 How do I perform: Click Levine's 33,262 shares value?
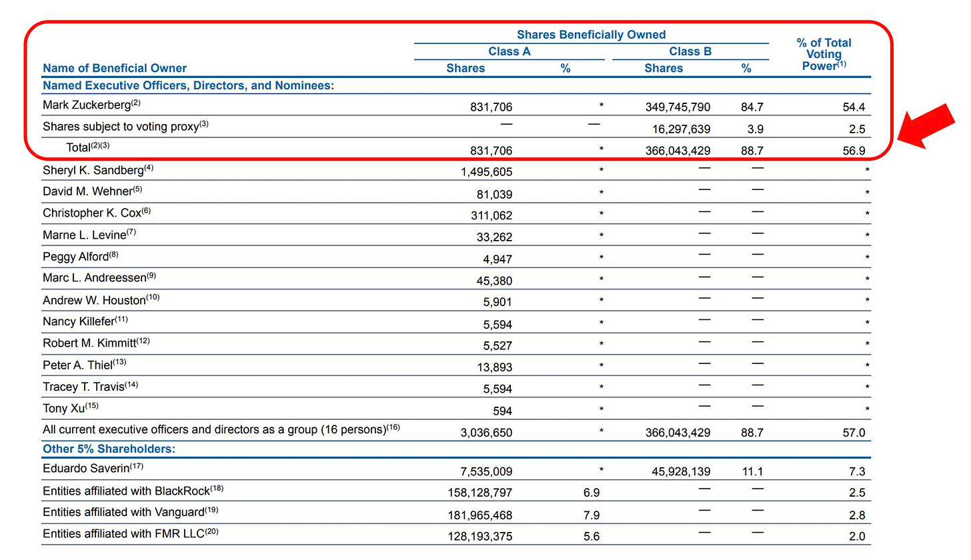(x=494, y=237)
